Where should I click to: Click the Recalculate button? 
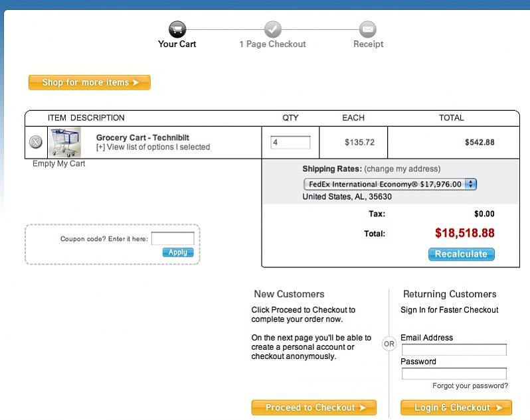click(x=462, y=254)
